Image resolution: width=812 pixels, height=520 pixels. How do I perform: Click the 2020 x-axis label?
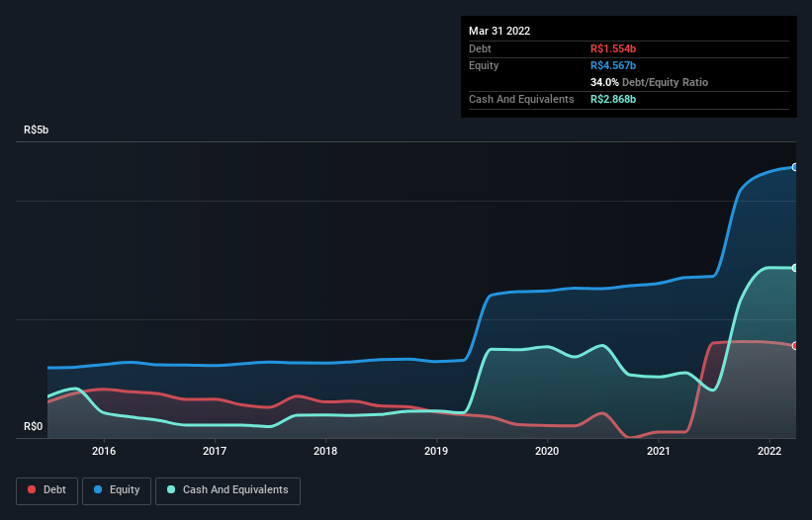tap(547, 451)
